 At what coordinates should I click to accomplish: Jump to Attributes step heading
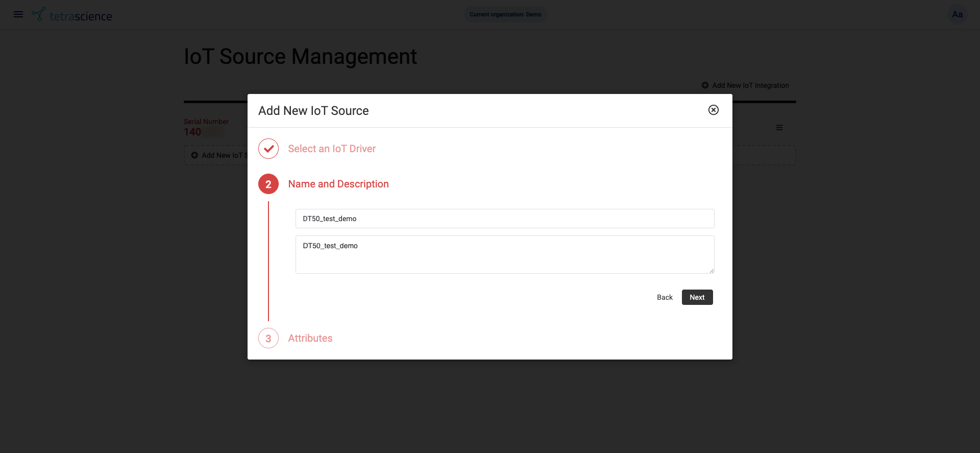click(310, 338)
